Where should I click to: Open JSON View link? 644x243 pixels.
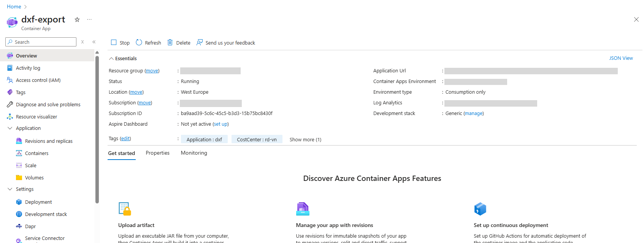point(621,58)
